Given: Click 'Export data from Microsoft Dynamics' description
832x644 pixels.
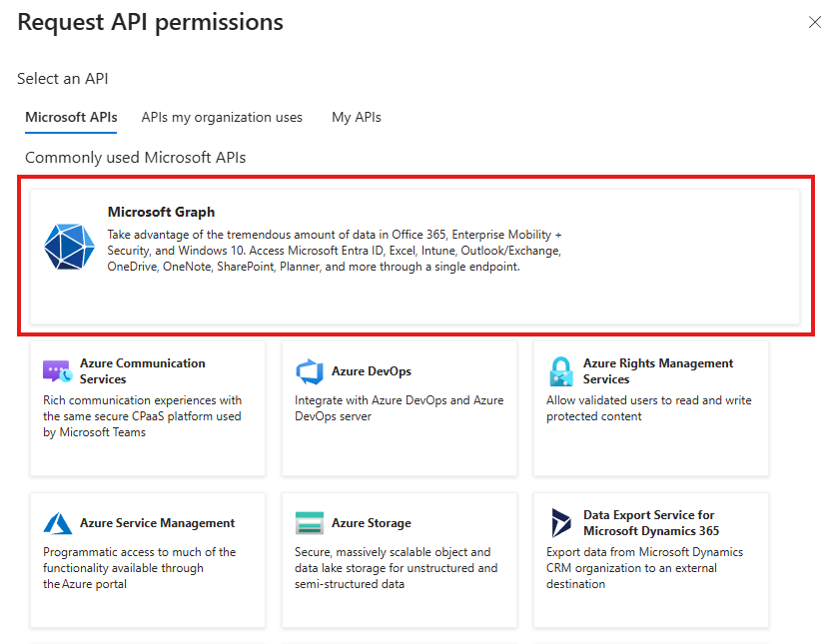Looking at the screenshot, I should click(x=644, y=568).
